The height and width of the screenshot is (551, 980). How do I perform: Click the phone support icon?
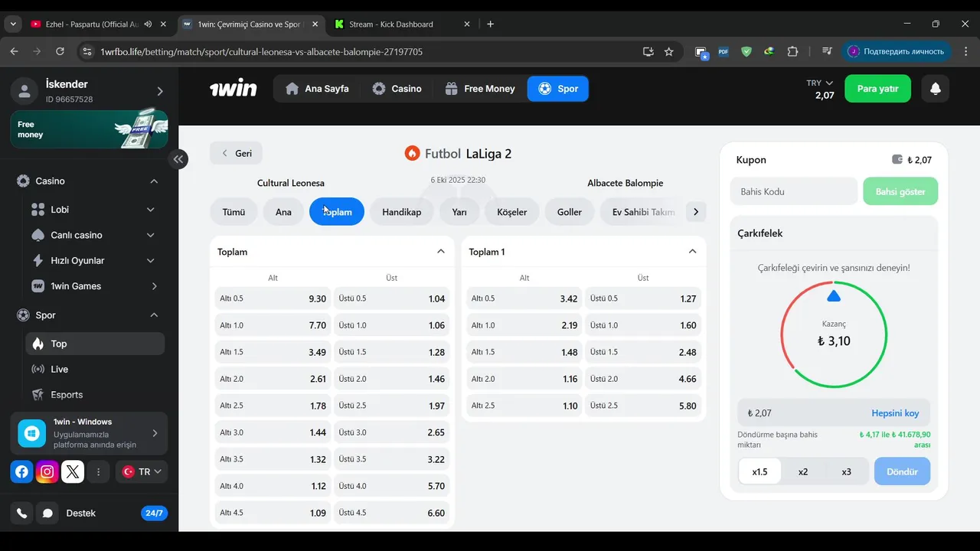21,513
